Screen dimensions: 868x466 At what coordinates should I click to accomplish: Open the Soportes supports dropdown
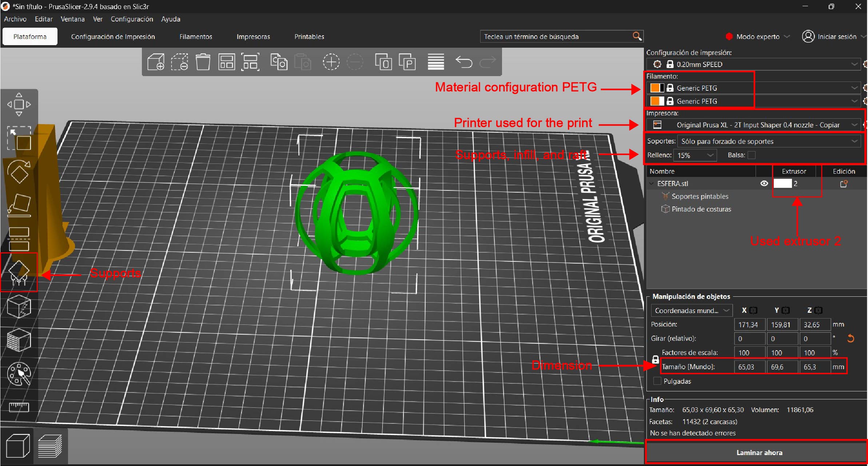[x=768, y=141]
